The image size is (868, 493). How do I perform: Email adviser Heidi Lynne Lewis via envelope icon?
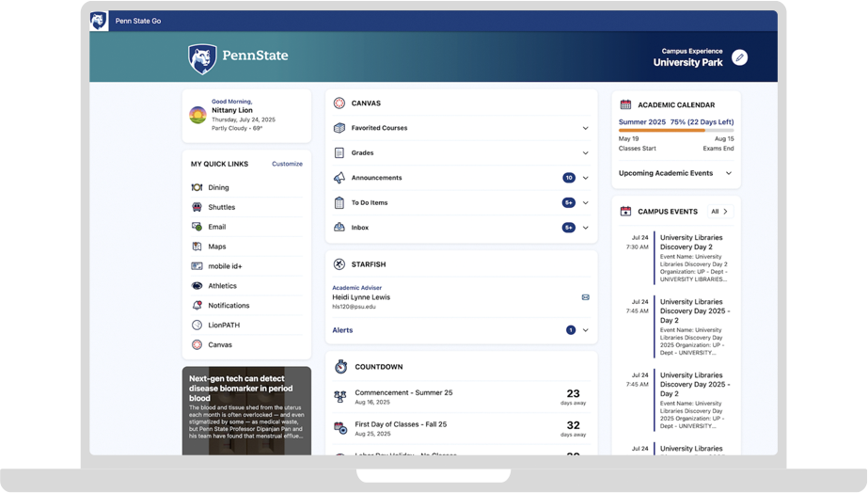pyautogui.click(x=585, y=297)
